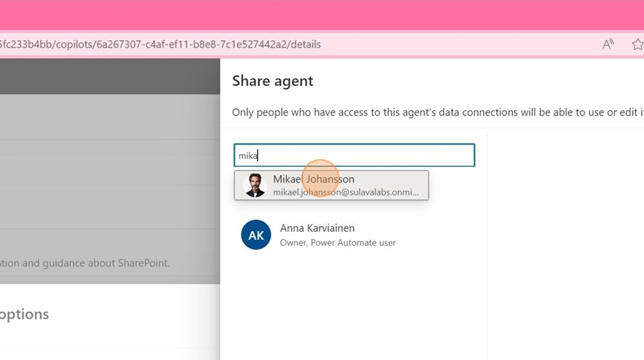
Task: Click the Read aloud icon in address bar
Action: coord(608,44)
